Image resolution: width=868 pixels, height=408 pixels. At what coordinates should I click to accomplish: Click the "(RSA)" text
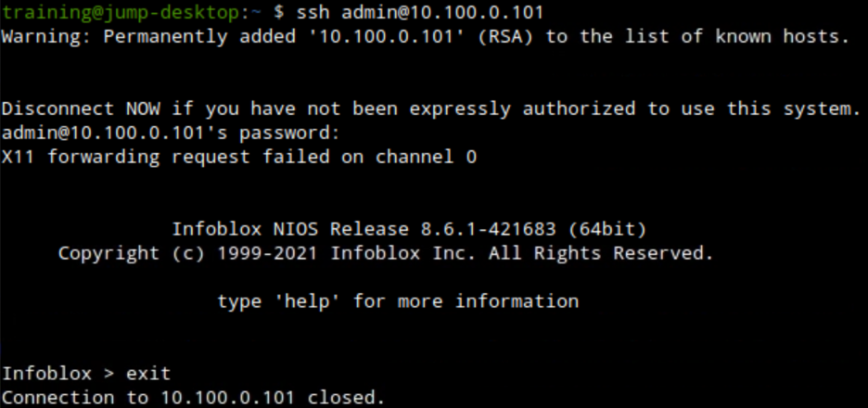pyautogui.click(x=499, y=37)
